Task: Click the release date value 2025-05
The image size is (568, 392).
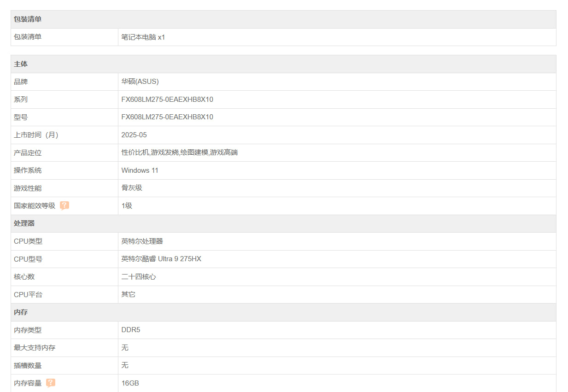Action: point(134,135)
